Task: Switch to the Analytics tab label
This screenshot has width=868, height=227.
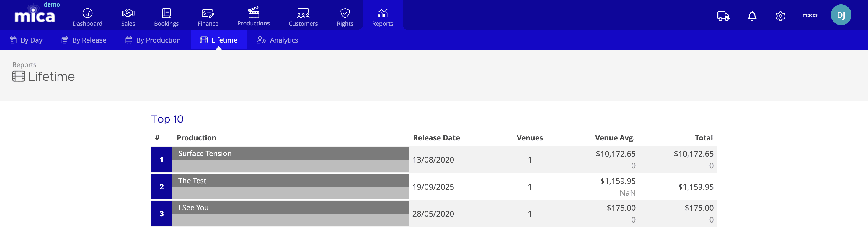Action: tap(284, 40)
